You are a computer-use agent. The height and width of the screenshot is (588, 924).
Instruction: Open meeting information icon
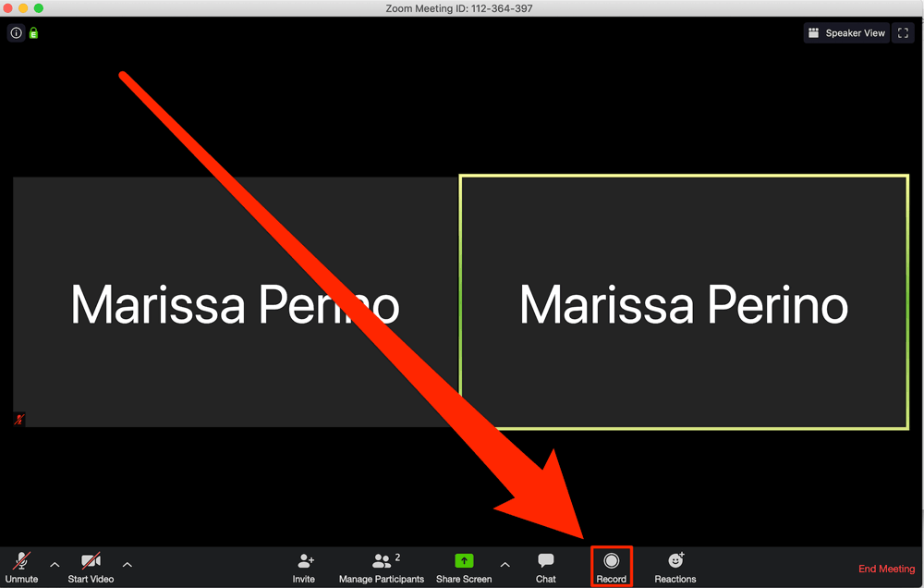[17, 33]
